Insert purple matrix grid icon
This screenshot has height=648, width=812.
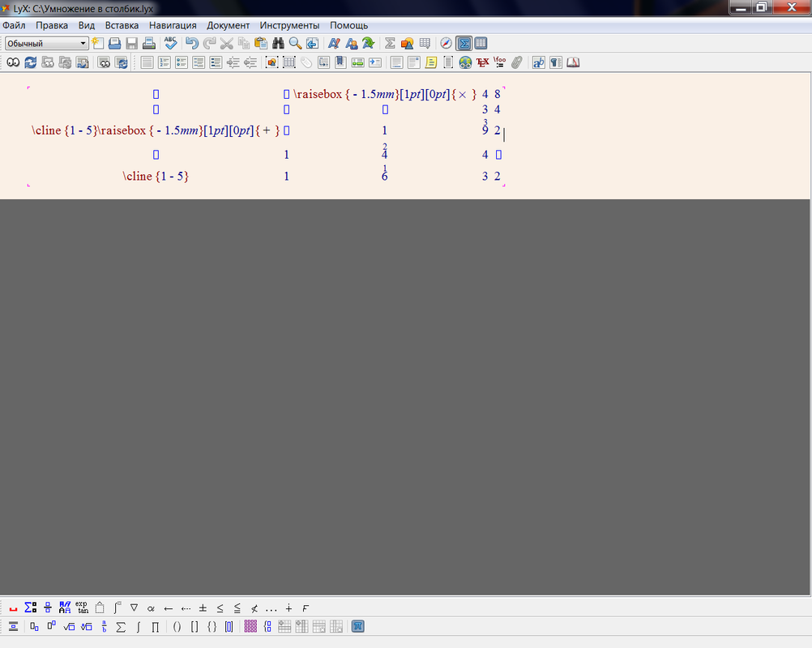coord(250,627)
